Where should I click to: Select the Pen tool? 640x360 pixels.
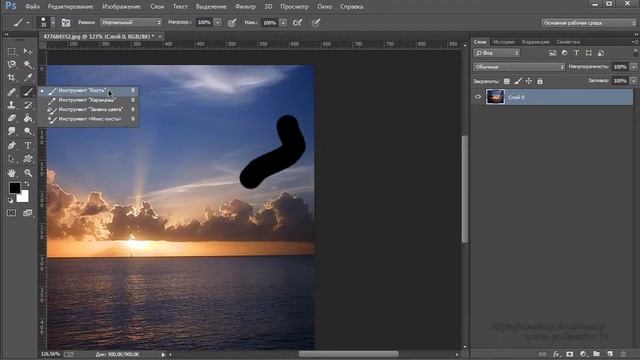click(11, 145)
